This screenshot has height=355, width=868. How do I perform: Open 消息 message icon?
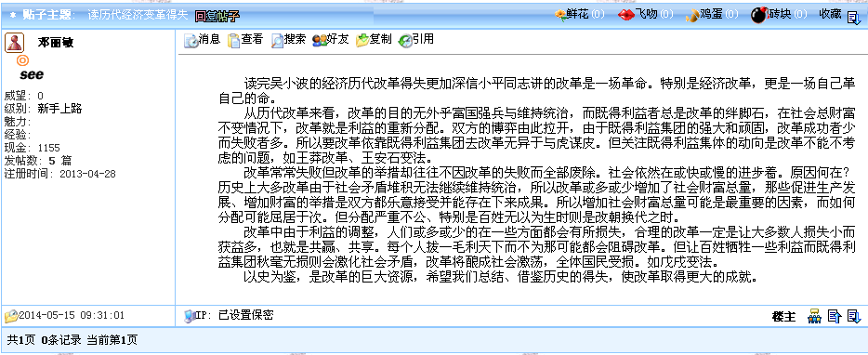191,41
